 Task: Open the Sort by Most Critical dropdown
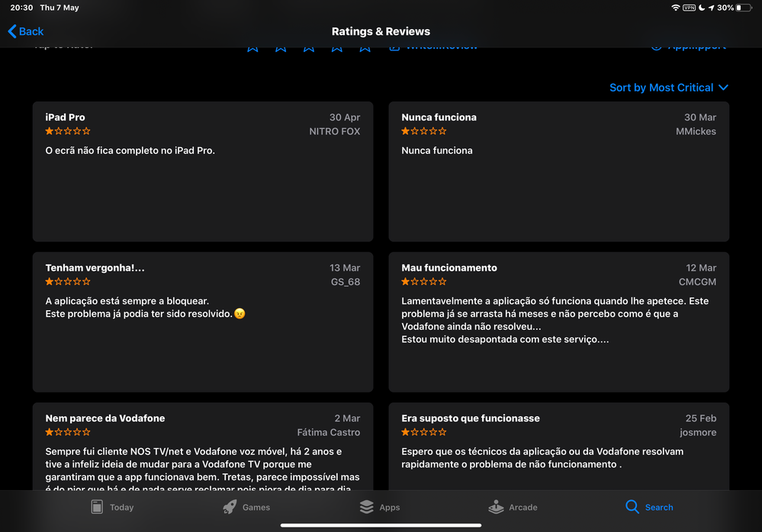click(x=668, y=88)
